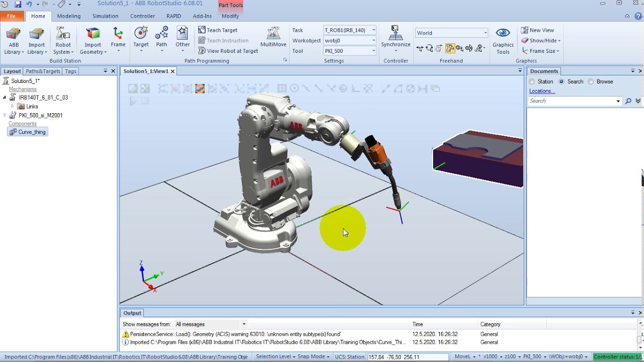The width and height of the screenshot is (644, 362).
Task: Select the part selection level icon in viewport toolbar
Action: pos(200,88)
